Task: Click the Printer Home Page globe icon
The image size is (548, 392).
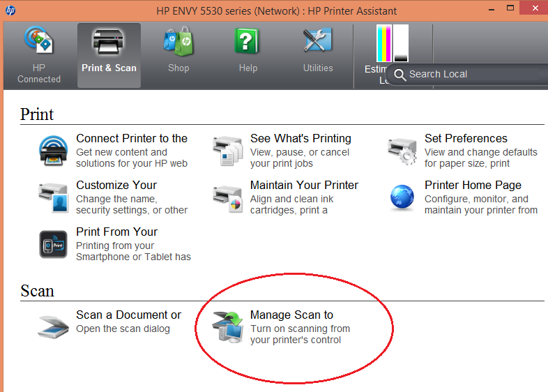Action: tap(402, 197)
